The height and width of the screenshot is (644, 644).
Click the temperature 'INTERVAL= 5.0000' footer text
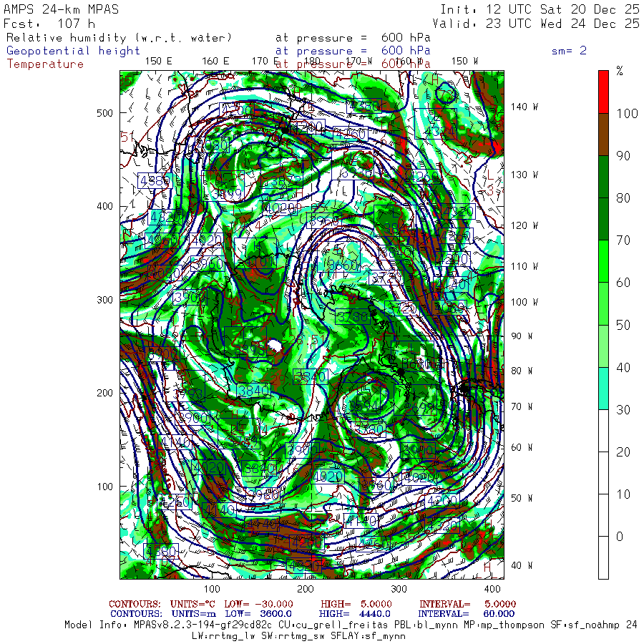(468, 604)
